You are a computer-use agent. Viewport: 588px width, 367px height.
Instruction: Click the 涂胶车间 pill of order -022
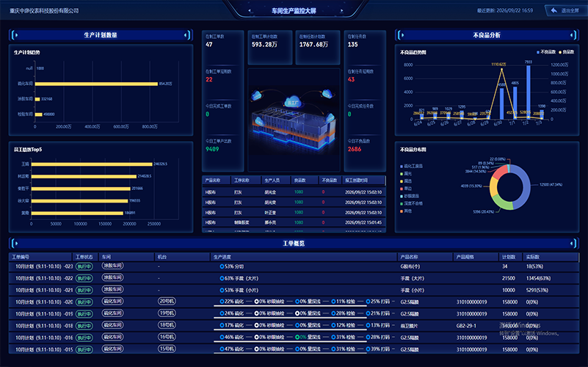(x=112, y=277)
